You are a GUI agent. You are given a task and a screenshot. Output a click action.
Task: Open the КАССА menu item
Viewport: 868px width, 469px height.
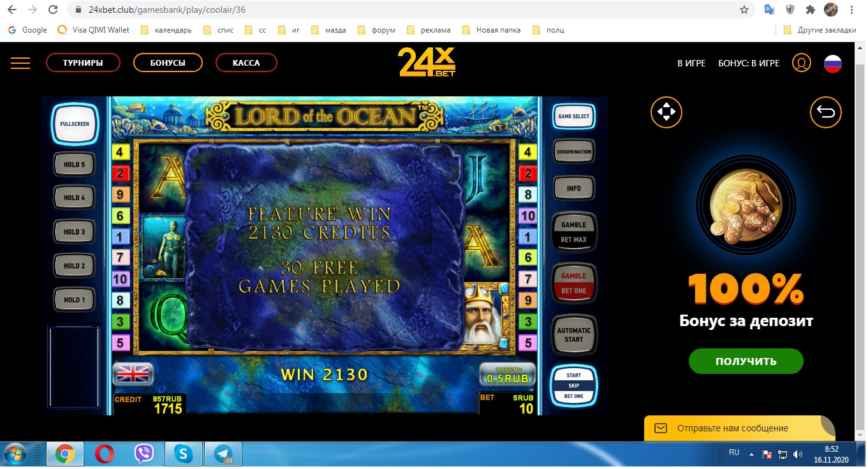[246, 63]
